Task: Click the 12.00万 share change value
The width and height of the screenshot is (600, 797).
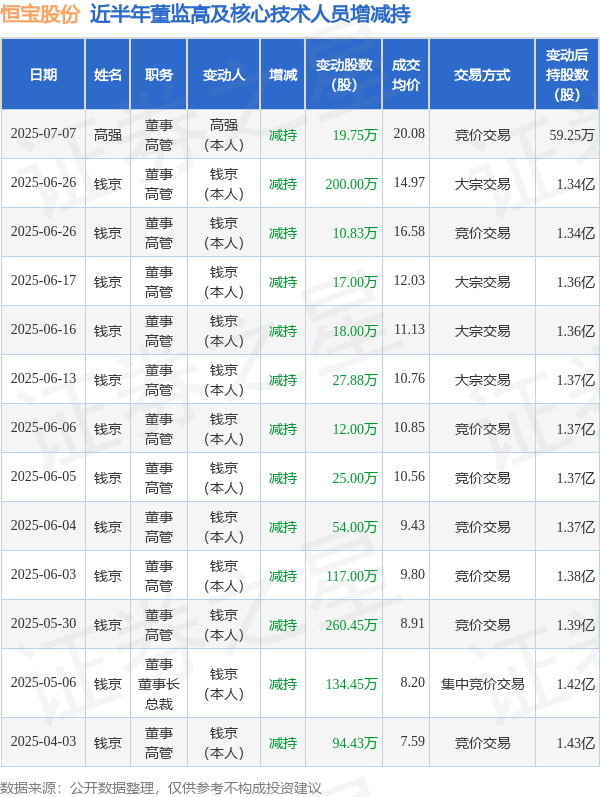Action: pos(355,429)
